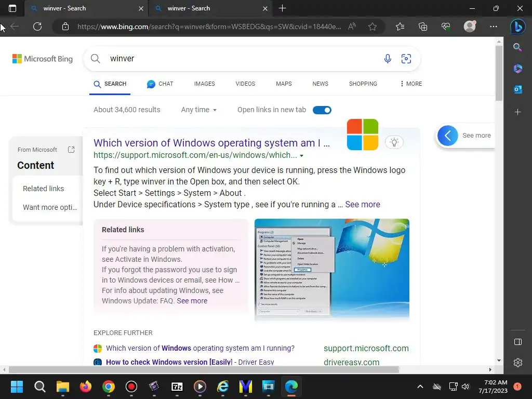Open the volume icon in system tray
532x399 pixels.
pos(465,387)
